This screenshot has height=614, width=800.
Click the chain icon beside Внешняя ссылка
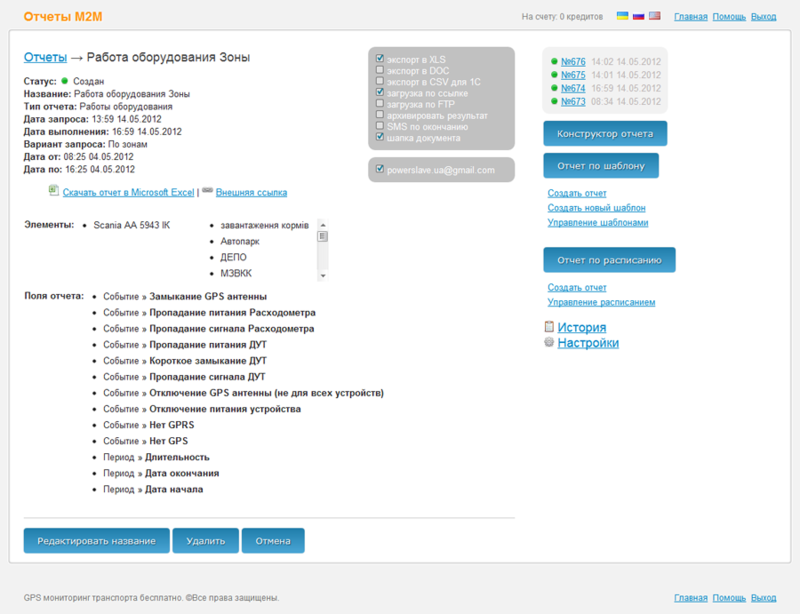pyautogui.click(x=207, y=190)
